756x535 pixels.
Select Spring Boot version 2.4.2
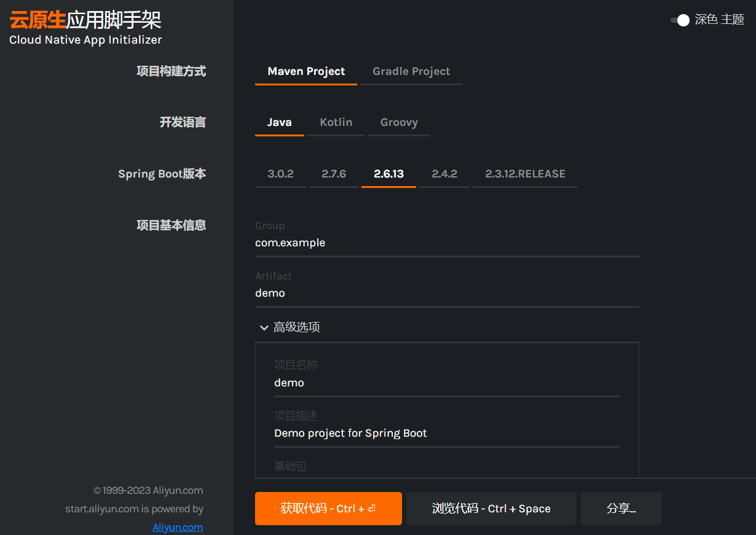[x=444, y=174]
